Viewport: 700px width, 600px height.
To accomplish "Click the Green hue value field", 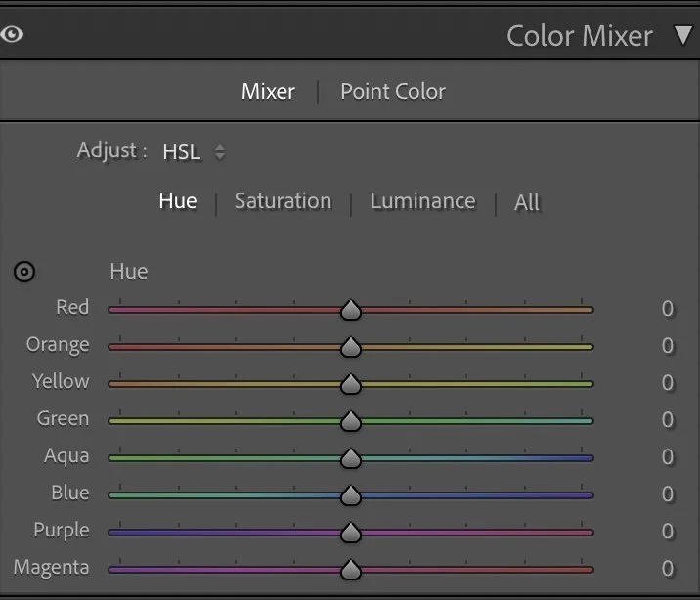I will tap(668, 420).
